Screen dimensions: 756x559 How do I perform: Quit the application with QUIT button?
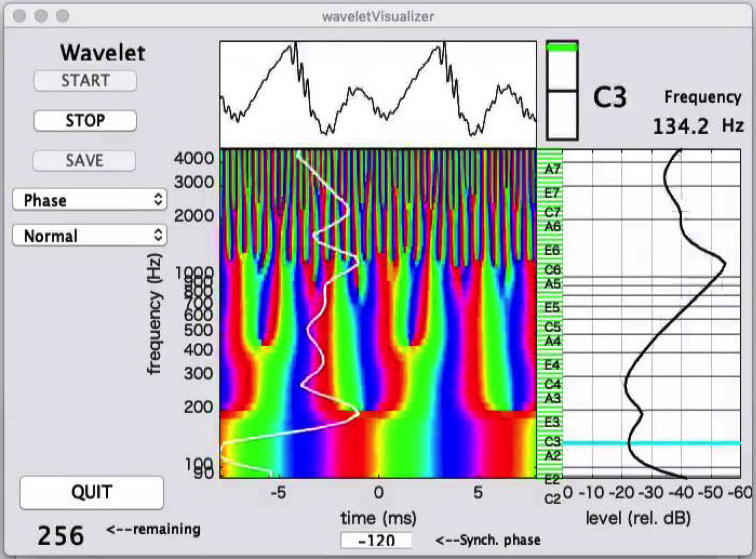pyautogui.click(x=92, y=492)
